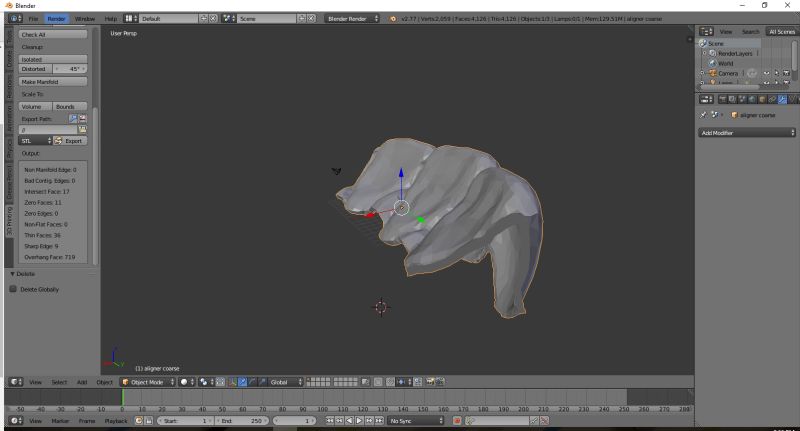
Task: Open viewport shading selector
Action: tap(187, 382)
